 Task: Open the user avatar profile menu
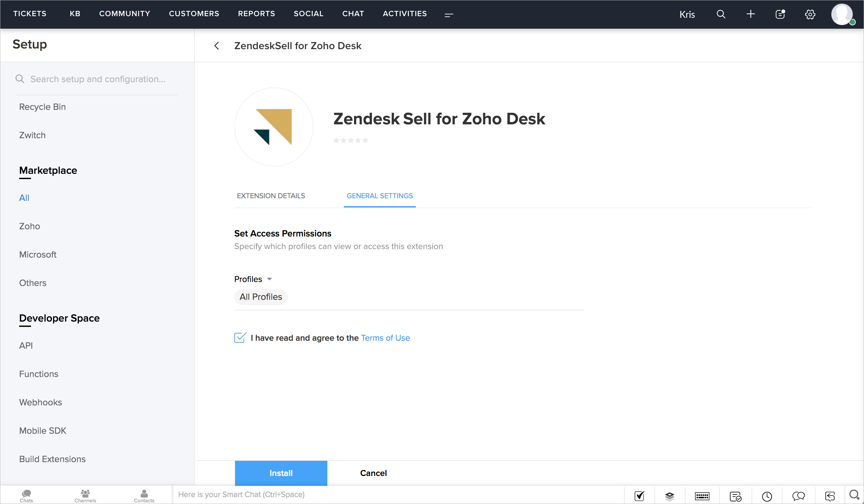(842, 15)
